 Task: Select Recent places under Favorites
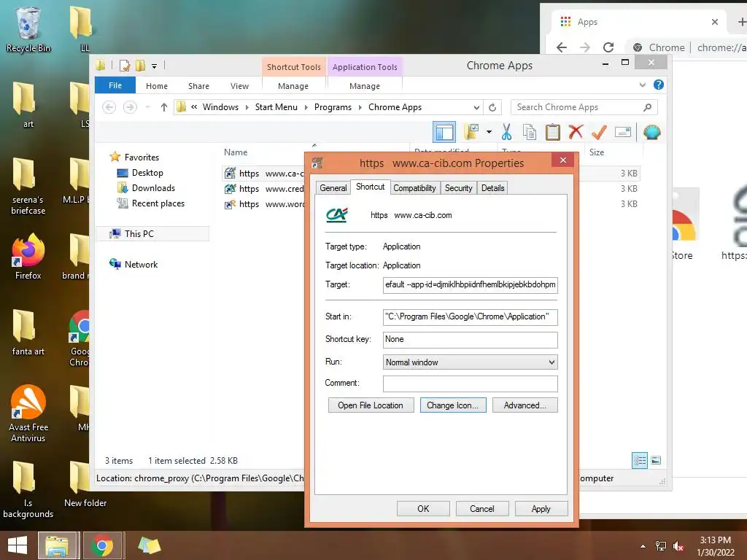[158, 203]
